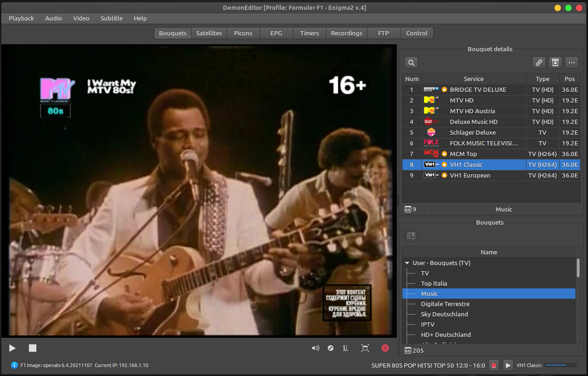Open the three-dots more options menu
The image size is (588, 376).
click(x=572, y=62)
